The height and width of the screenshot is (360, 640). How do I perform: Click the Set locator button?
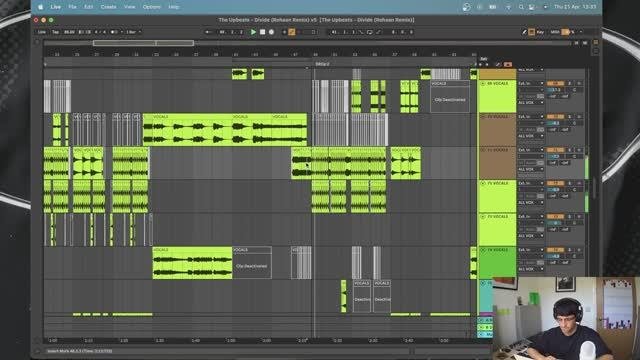click(484, 59)
